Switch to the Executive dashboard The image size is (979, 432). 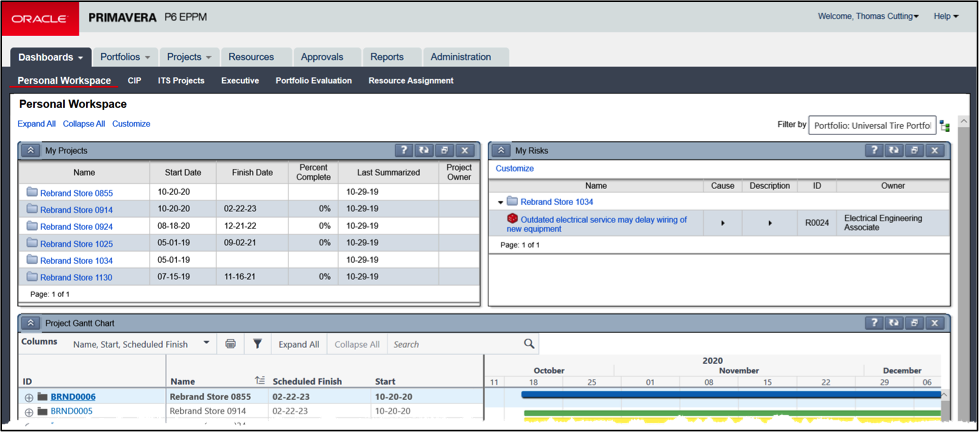click(240, 81)
